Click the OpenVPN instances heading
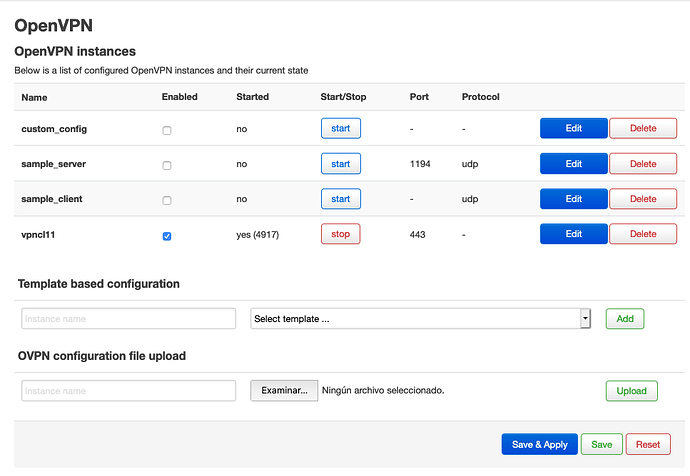This screenshot has width=690, height=476. point(75,51)
